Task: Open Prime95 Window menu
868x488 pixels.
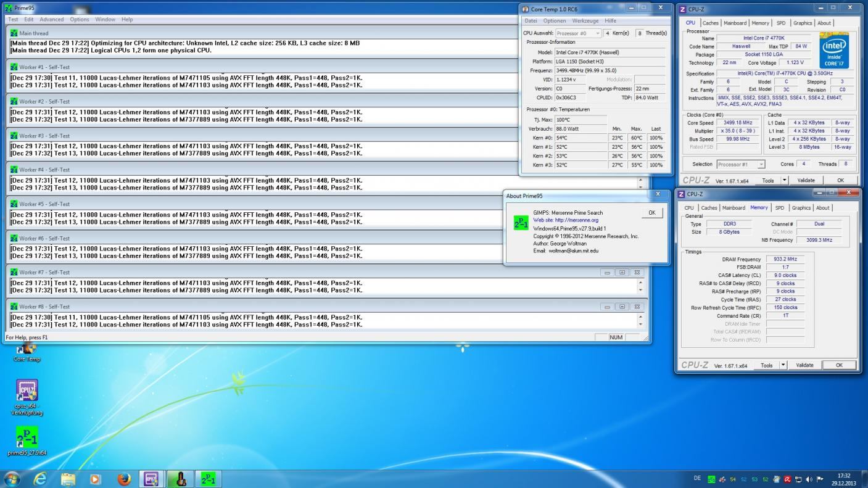Action: click(105, 20)
